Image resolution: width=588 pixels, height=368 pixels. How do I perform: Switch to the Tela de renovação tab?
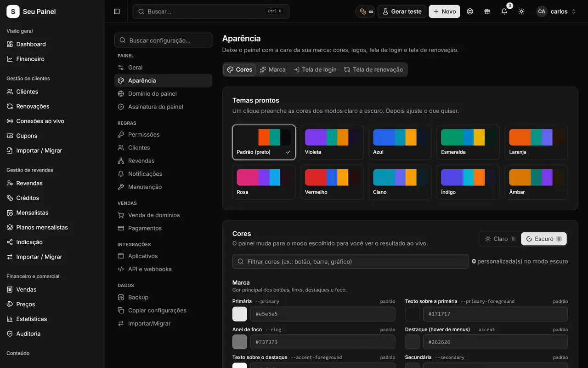(x=373, y=69)
